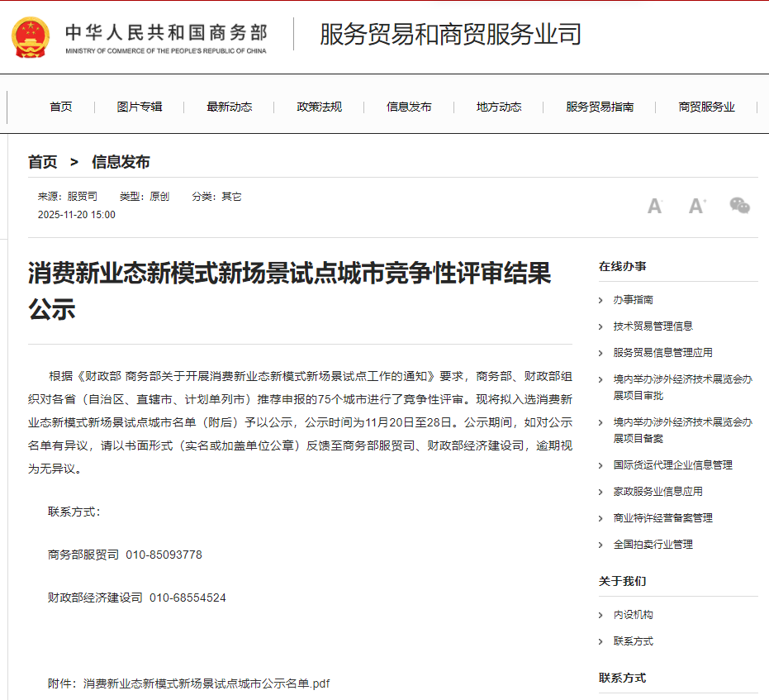Select 图片专辑 in the navigation bar

[140, 107]
